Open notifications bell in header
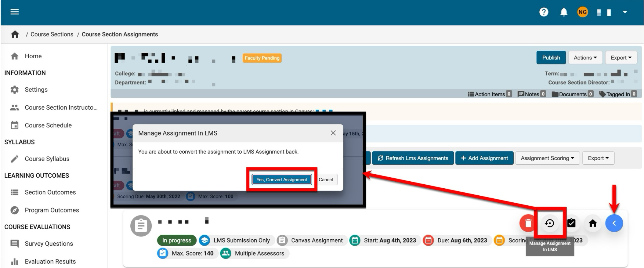The image size is (644, 268). click(x=563, y=12)
